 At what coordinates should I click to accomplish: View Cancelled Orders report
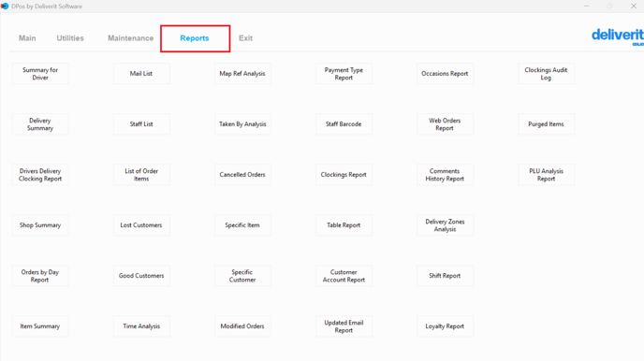242,174
